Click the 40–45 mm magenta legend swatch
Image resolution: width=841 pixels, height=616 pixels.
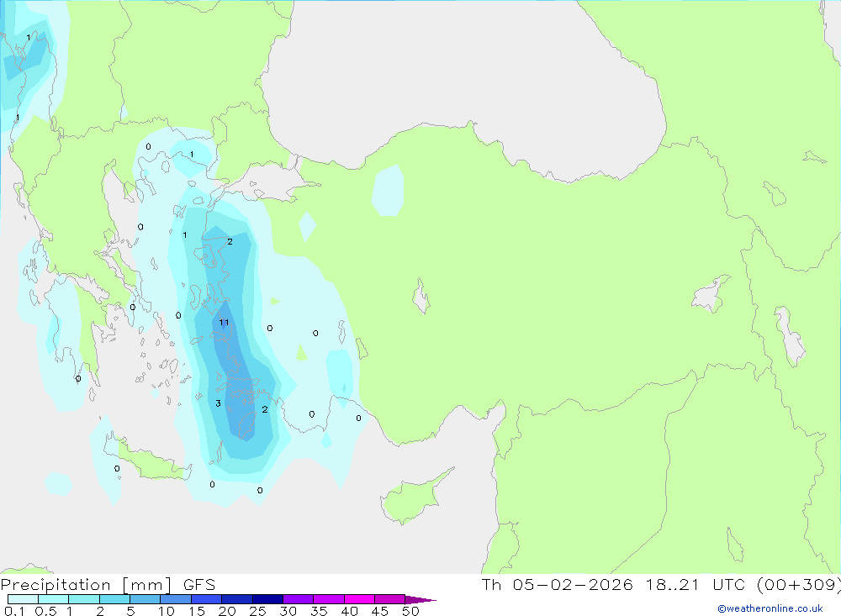pyautogui.click(x=359, y=599)
